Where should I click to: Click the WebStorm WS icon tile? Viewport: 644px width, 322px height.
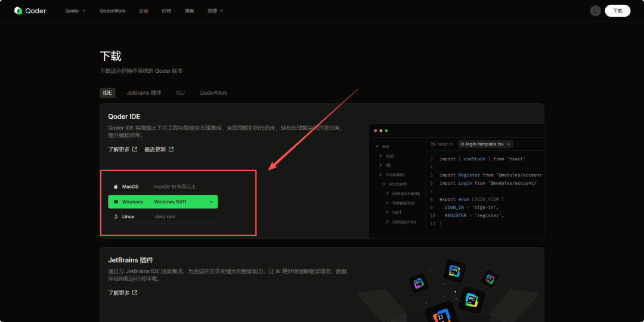454,271
